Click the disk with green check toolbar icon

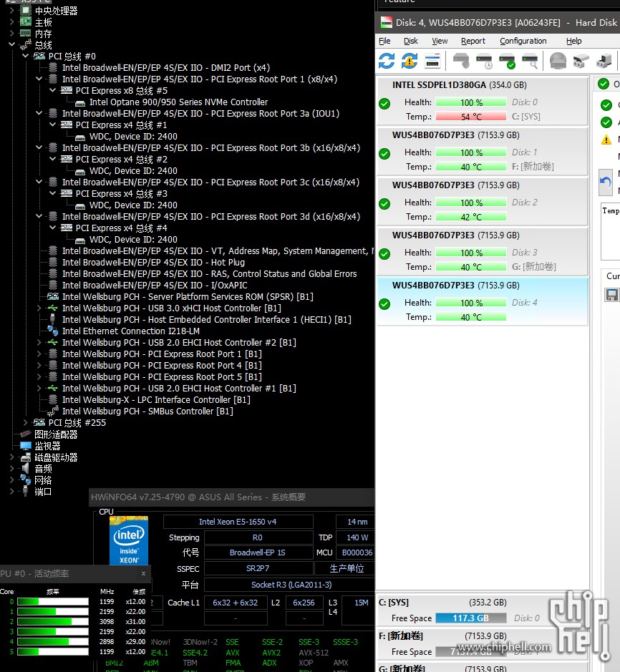pyautogui.click(x=507, y=61)
